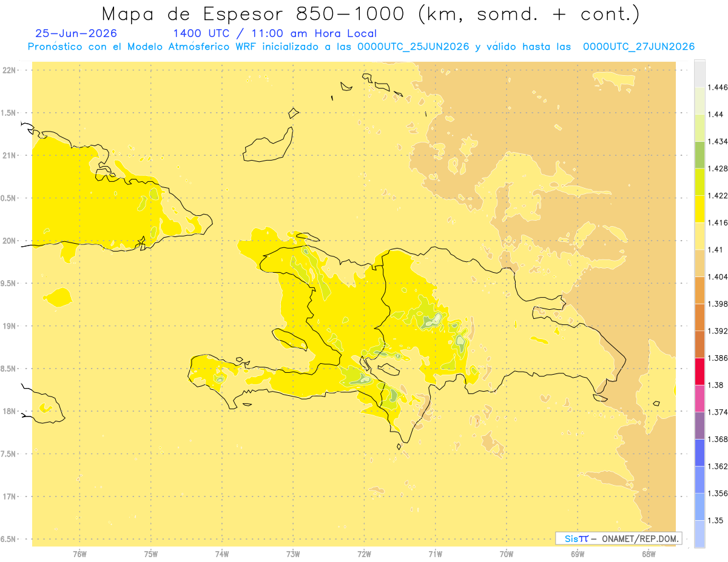
Task: Click the '74W' longitude label
Action: tap(222, 554)
